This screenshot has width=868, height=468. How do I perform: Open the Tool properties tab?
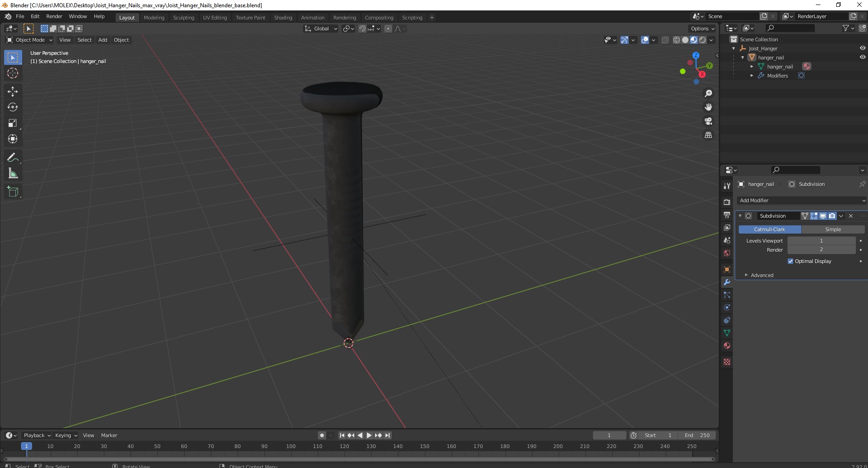coord(727,185)
